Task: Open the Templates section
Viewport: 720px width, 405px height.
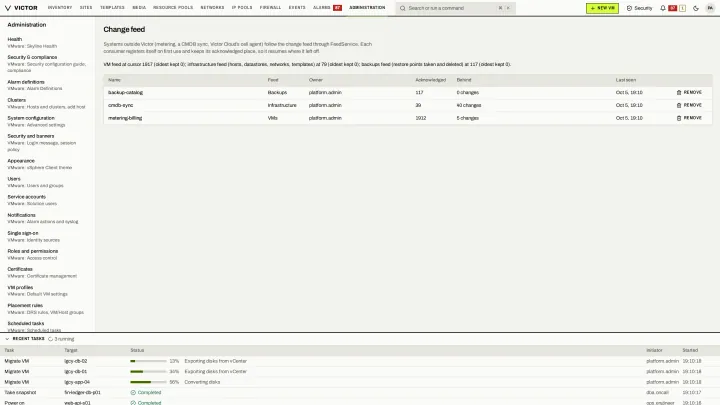Action: (x=112, y=8)
